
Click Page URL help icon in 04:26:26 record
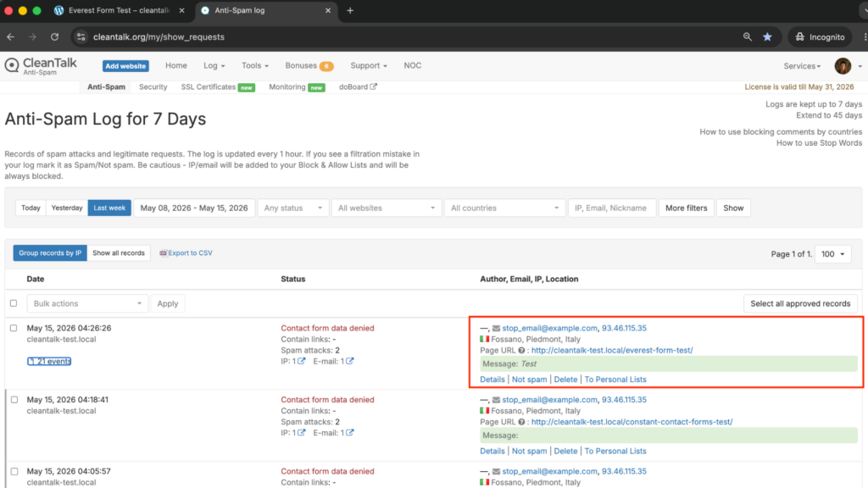point(521,350)
